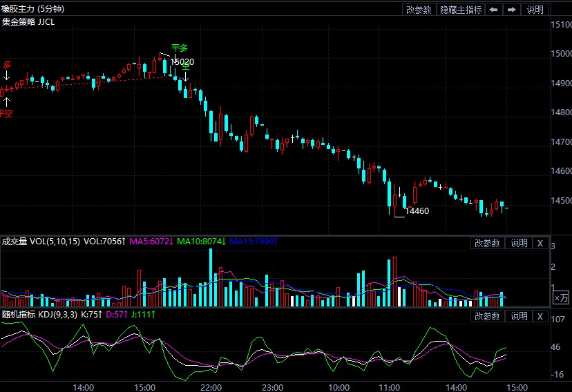This screenshot has width=572, height=392.
Task: Click the 平多 signal marker on chart
Action: pyautogui.click(x=179, y=48)
